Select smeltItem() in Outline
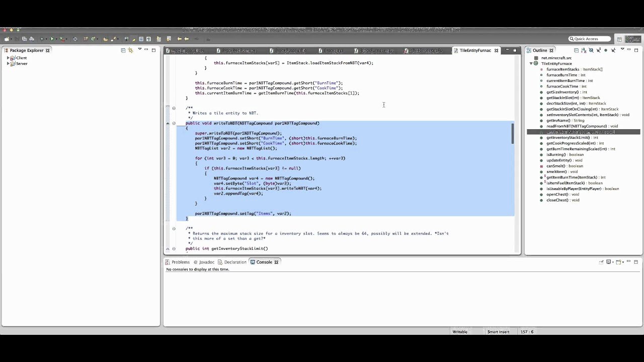 pos(562,171)
